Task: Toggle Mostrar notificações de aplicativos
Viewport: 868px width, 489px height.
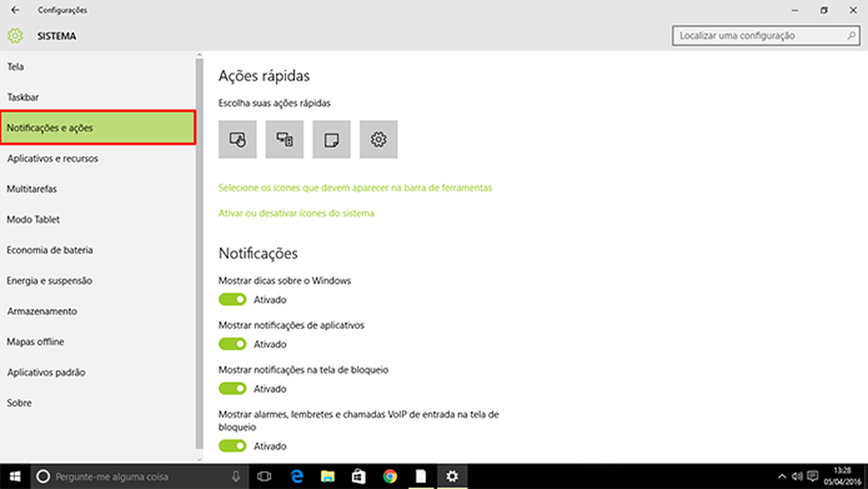Action: [x=233, y=344]
